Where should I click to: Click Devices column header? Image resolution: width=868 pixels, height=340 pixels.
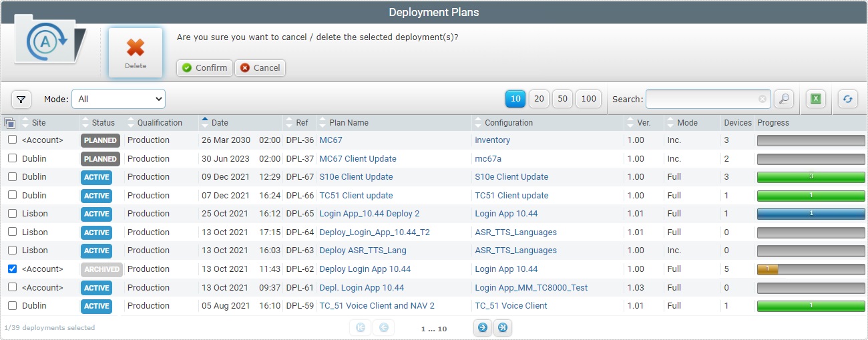click(x=738, y=123)
